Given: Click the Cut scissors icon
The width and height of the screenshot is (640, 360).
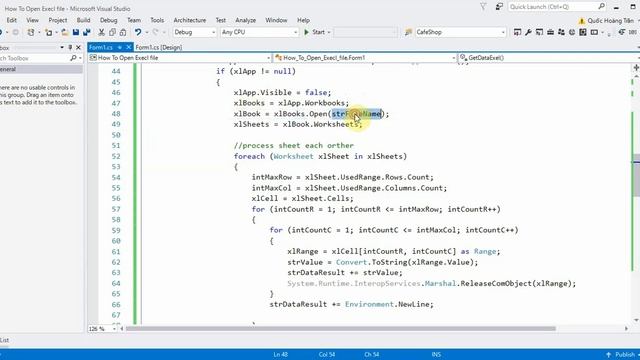Looking at the screenshot, I should [102, 32].
